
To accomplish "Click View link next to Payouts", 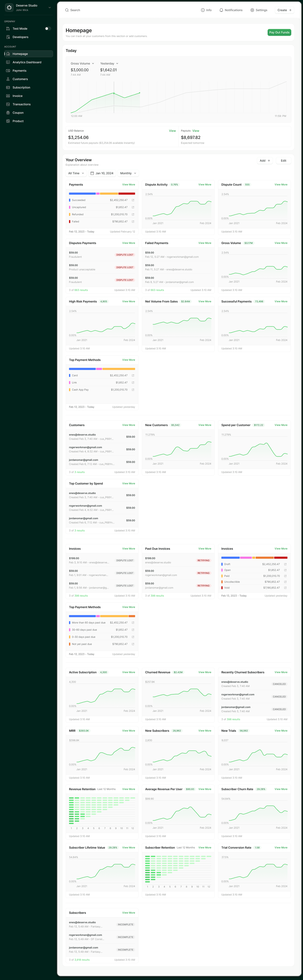I will [x=196, y=131].
